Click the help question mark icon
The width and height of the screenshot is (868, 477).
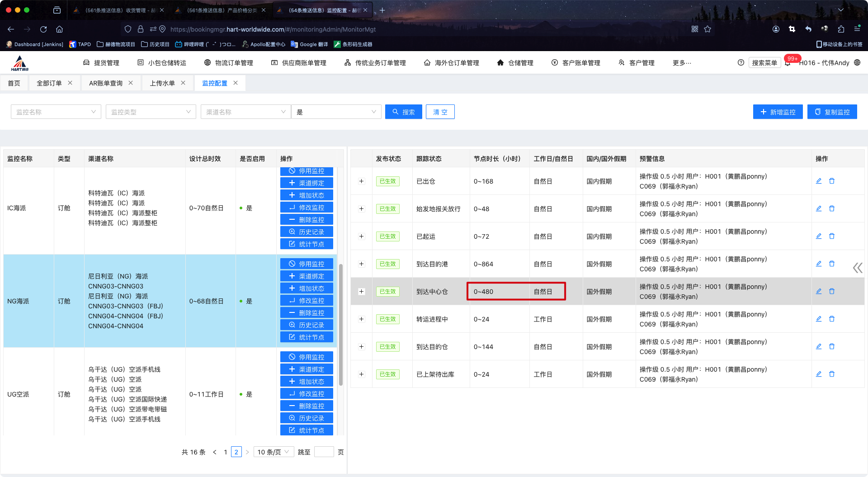741,63
